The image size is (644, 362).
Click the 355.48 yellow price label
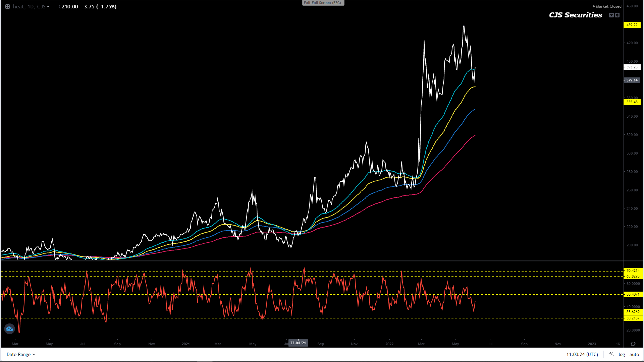click(x=632, y=102)
